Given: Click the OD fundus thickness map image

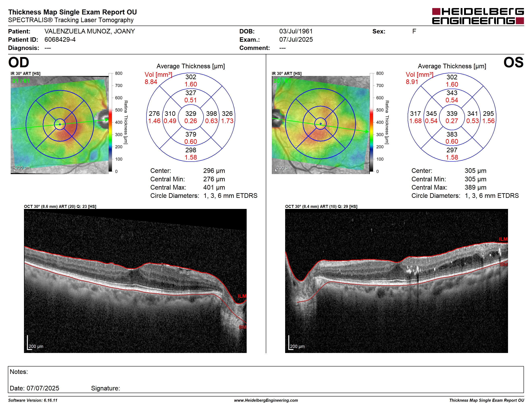Looking at the screenshot, I should coord(60,125).
